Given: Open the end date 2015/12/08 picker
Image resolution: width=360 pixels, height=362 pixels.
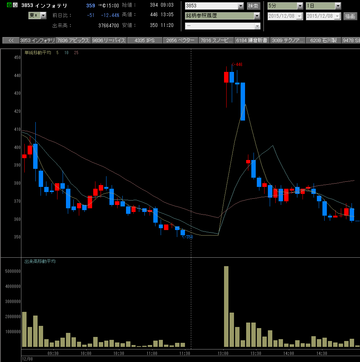Looking at the screenshot, I should coord(338,16).
